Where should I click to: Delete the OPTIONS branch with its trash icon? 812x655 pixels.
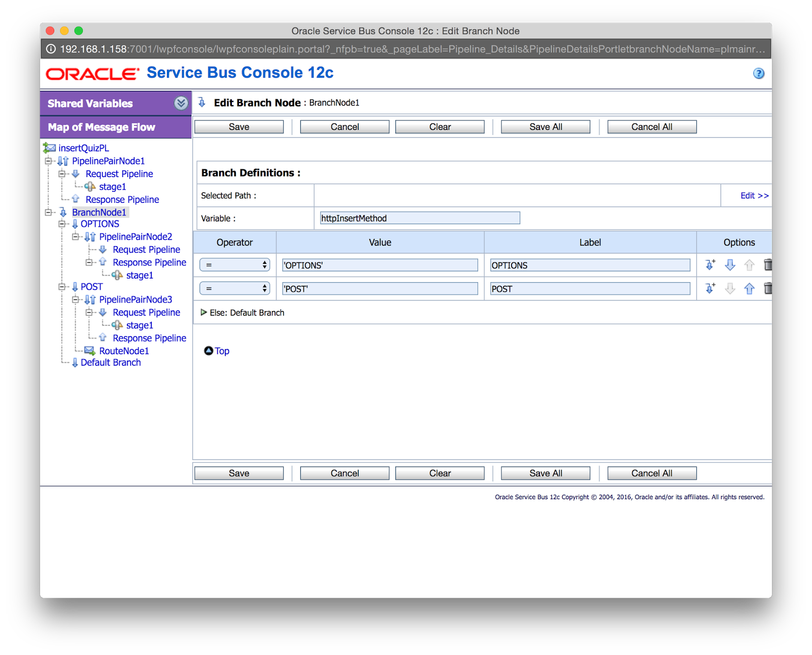coord(768,265)
